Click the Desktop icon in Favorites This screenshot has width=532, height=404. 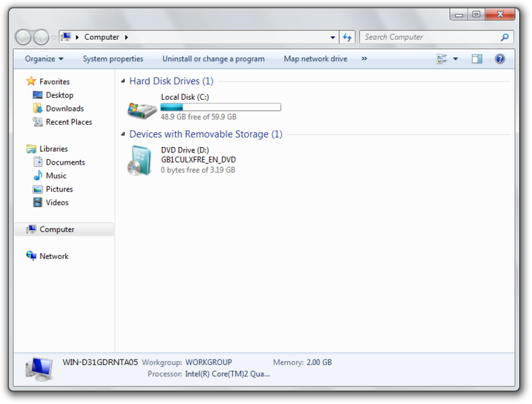[37, 95]
